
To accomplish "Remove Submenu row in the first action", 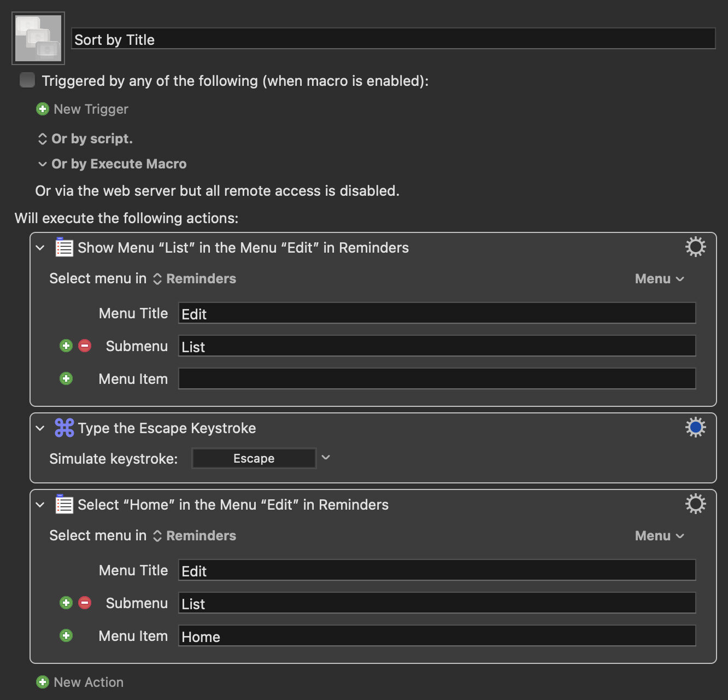I will [85, 346].
